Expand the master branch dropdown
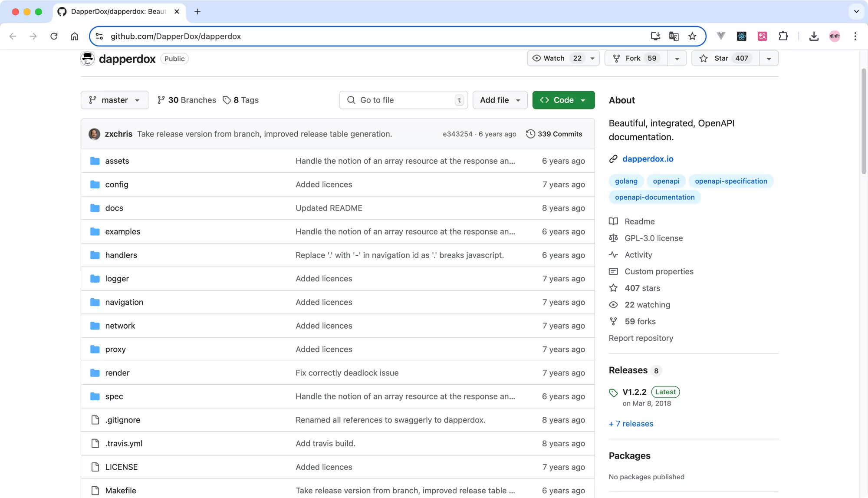868x498 pixels. pos(115,100)
